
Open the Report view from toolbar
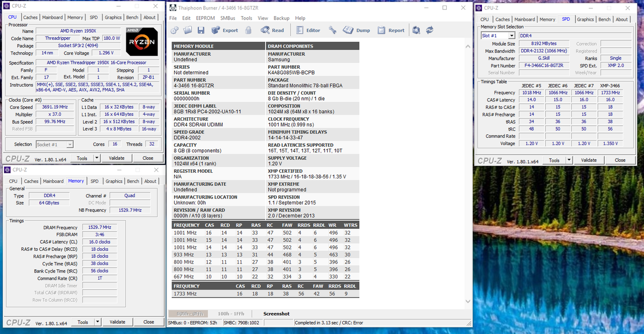[x=391, y=30]
